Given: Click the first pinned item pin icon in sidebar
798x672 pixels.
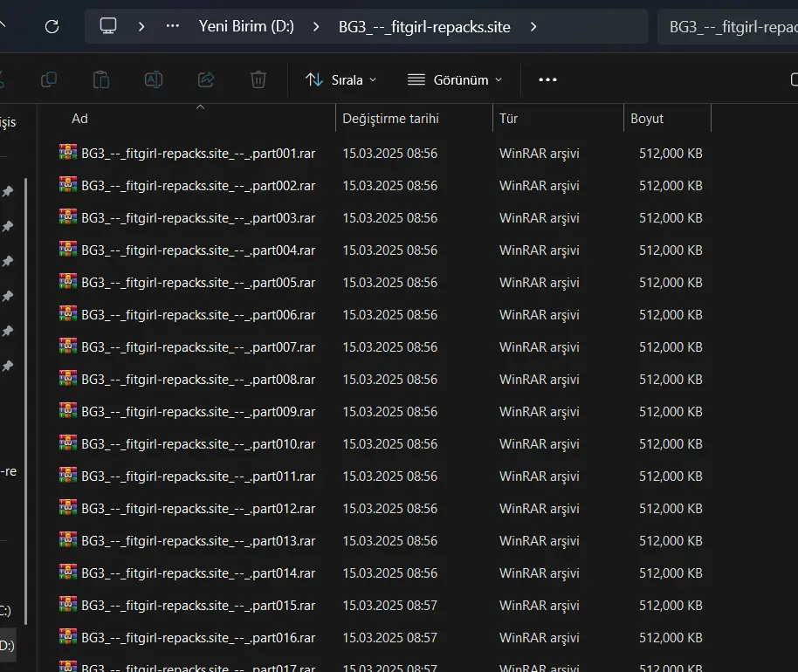Looking at the screenshot, I should 8,191.
